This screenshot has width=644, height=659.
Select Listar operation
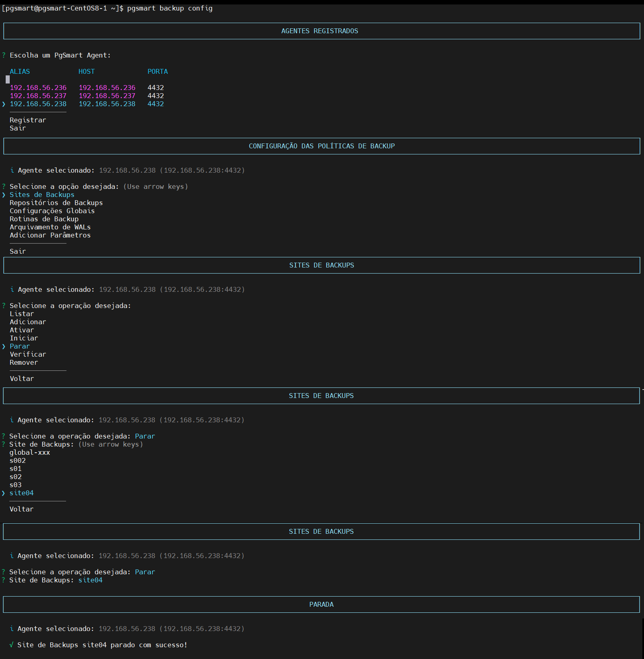coord(22,314)
